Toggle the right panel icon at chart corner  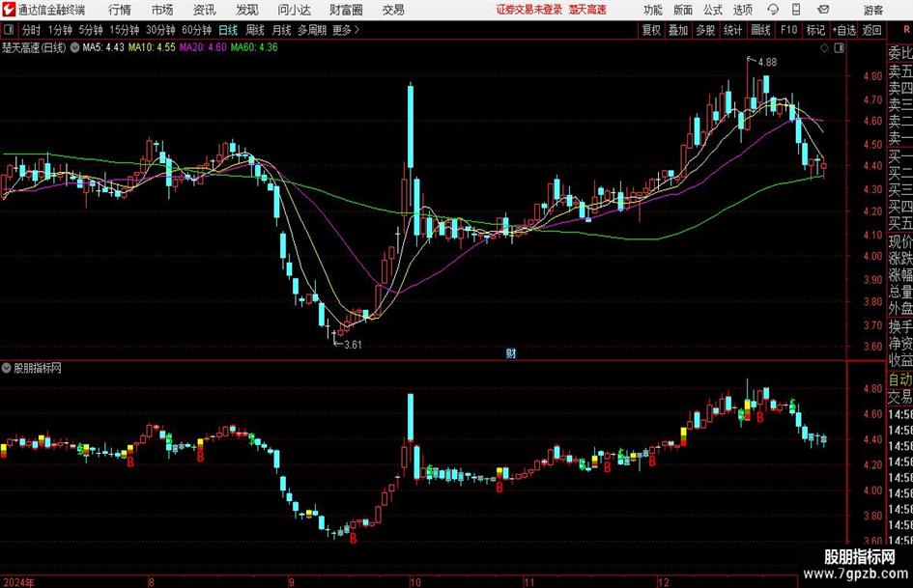pyautogui.click(x=839, y=48)
